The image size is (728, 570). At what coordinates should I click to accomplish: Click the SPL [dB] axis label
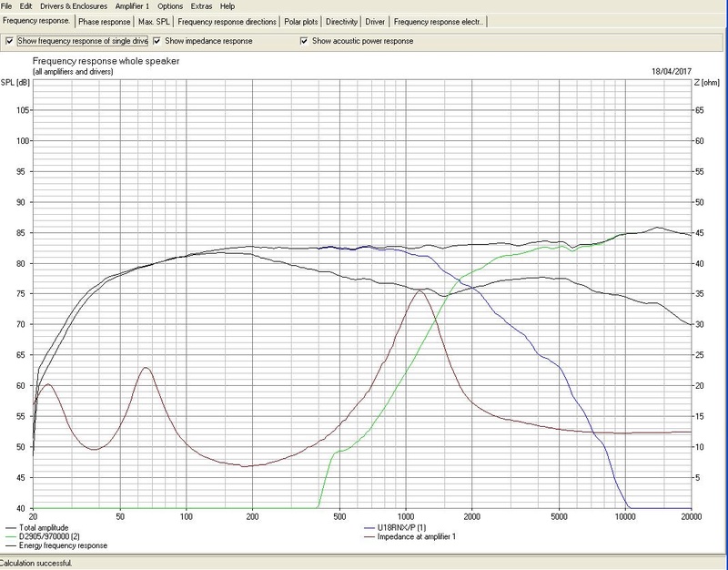[15, 83]
